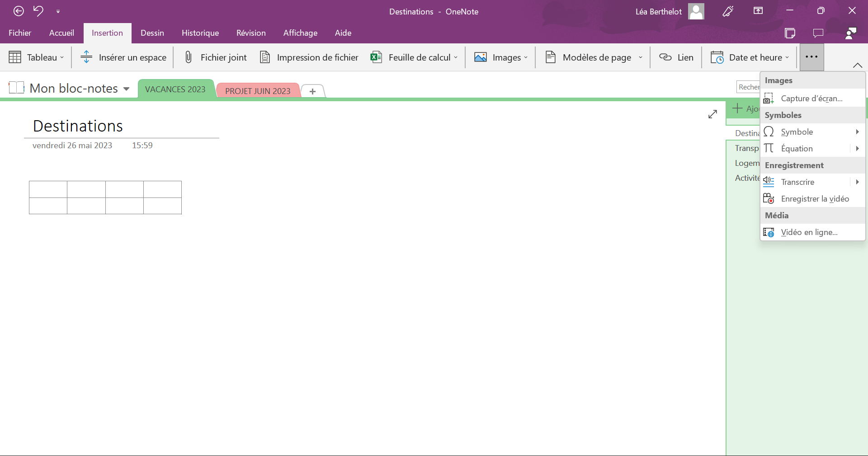This screenshot has height=456, width=868.
Task: Select Vidéo en ligne menu item
Action: click(x=812, y=232)
